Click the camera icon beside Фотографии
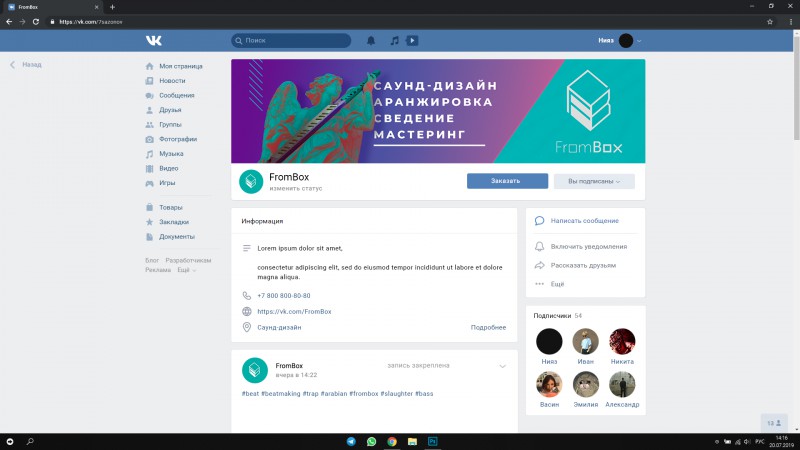 pos(149,139)
